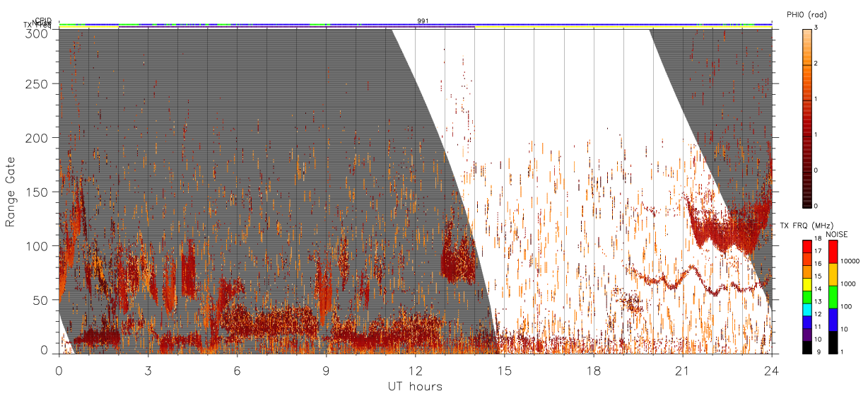Click the yellow-orange NOISE swatch between 1000 and 10000
This screenshot has width=868, height=401.
(x=833, y=274)
